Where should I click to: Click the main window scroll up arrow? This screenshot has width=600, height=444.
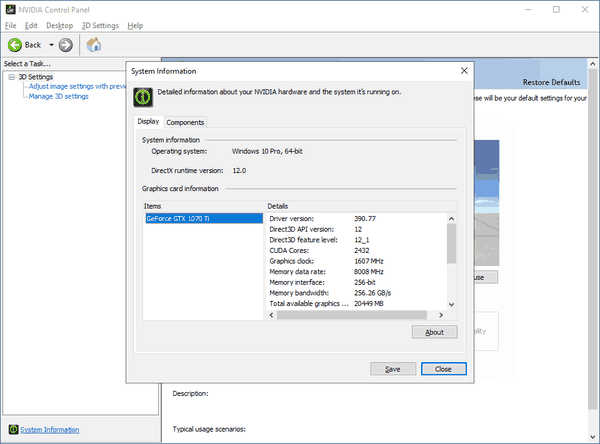tap(593, 64)
